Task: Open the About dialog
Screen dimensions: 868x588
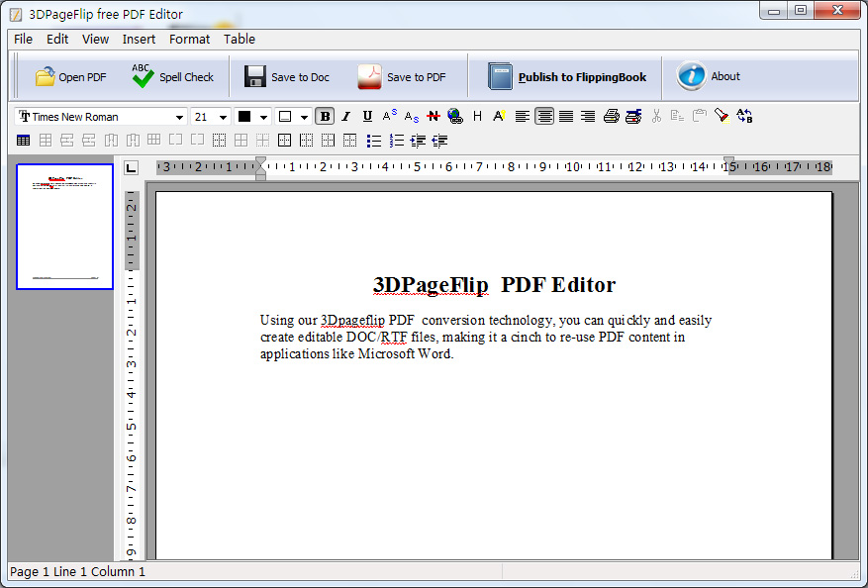Action: 708,76
